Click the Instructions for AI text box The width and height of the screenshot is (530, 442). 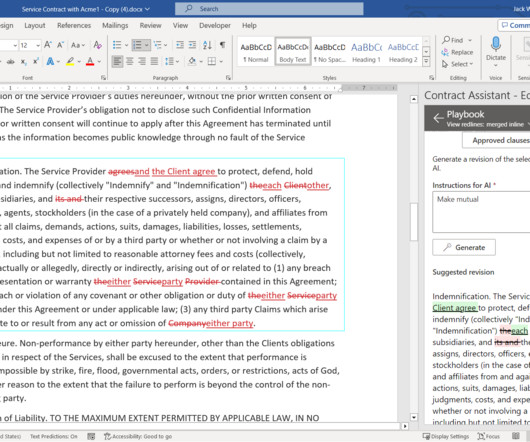tap(481, 212)
